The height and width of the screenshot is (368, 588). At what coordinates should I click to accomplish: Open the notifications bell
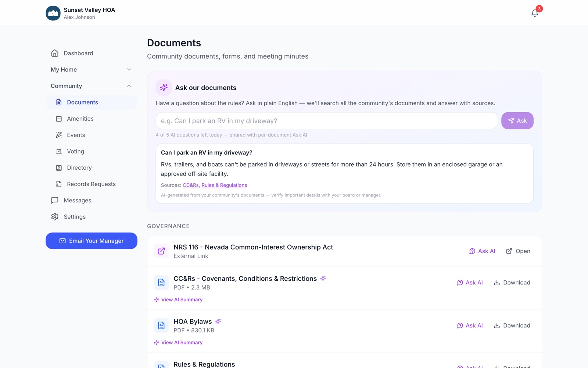(535, 13)
